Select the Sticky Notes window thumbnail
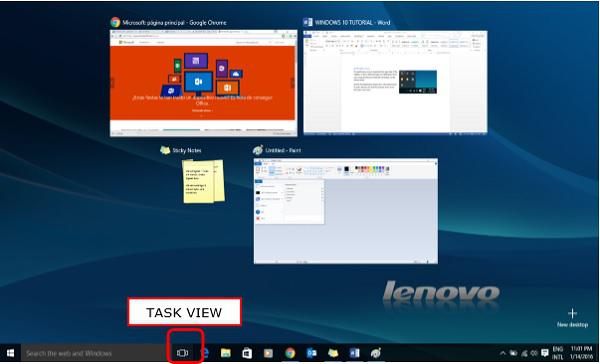The height and width of the screenshot is (364, 600). point(204,181)
